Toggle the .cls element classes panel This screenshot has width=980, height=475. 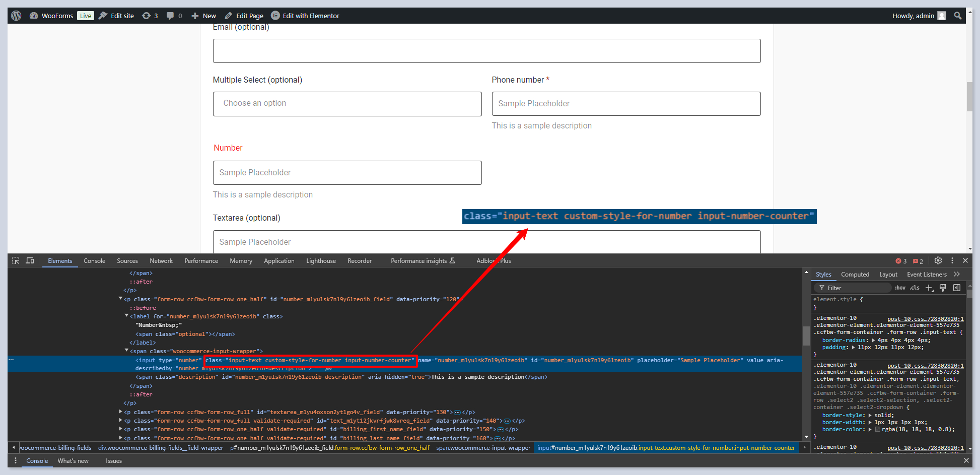click(x=915, y=288)
